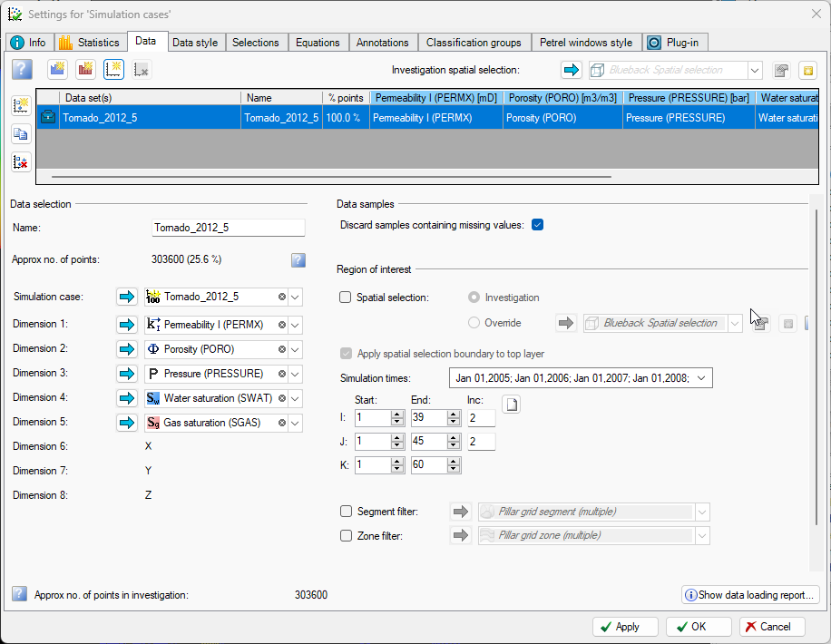Click the blue arrow for Dimension 3 Pressure

[127, 374]
